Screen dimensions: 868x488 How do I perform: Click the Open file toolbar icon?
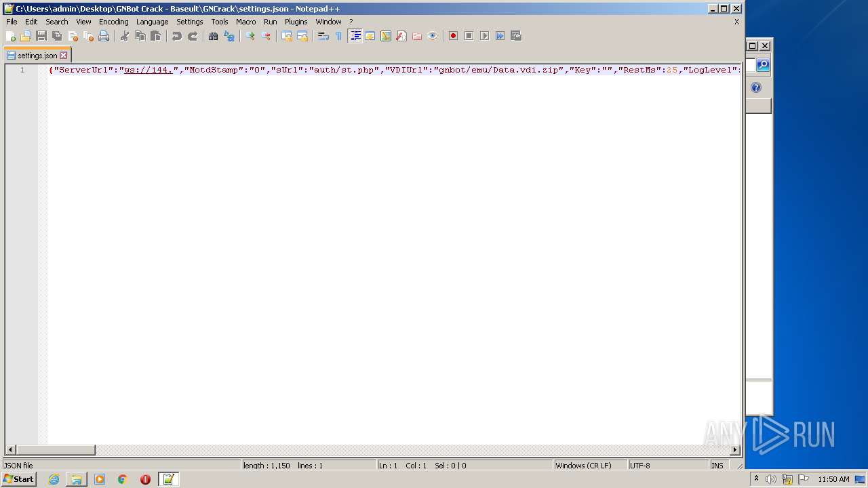coord(26,36)
